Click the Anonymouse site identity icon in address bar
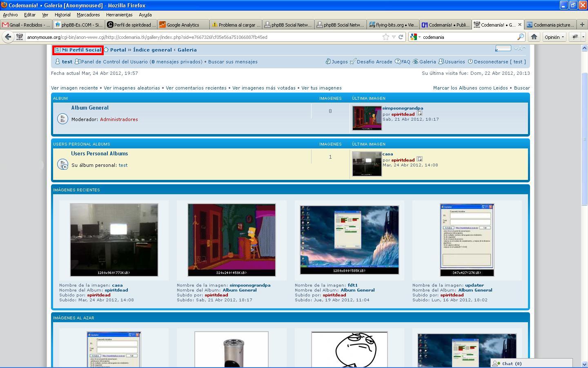 [20, 37]
